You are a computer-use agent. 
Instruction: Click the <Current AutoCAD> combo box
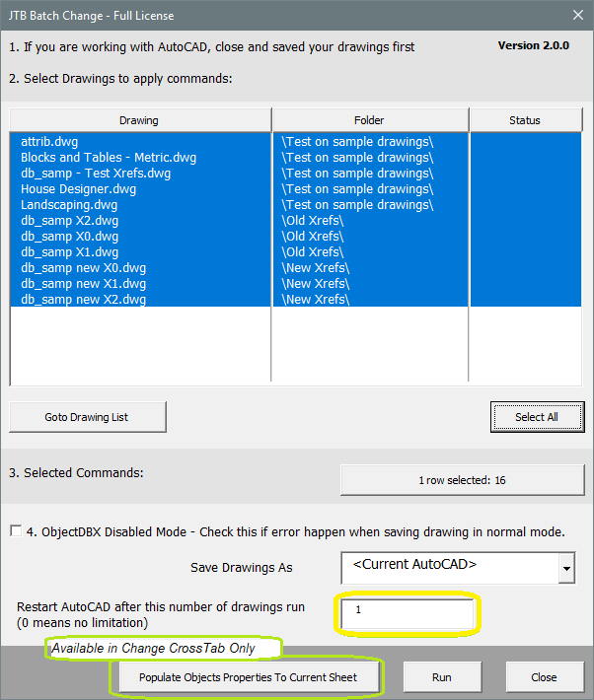click(458, 568)
